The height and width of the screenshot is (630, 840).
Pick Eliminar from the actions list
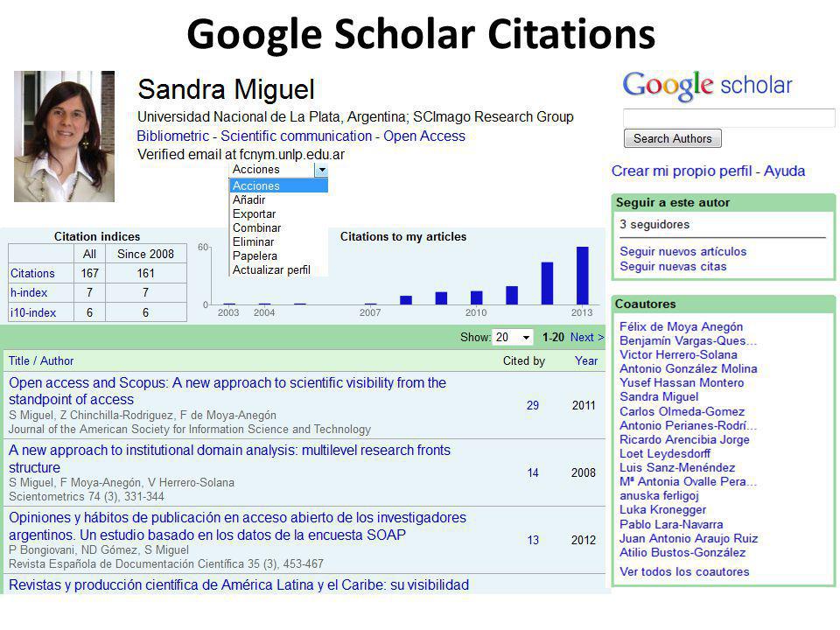253,241
